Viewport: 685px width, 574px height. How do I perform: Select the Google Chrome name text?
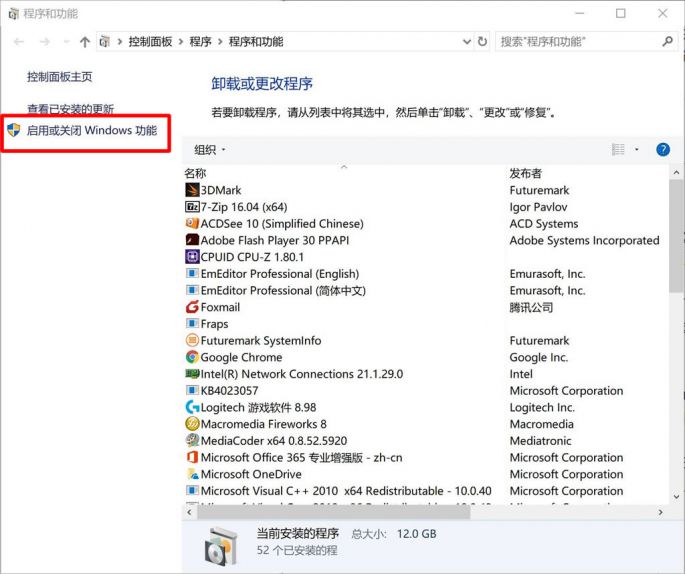tap(241, 357)
